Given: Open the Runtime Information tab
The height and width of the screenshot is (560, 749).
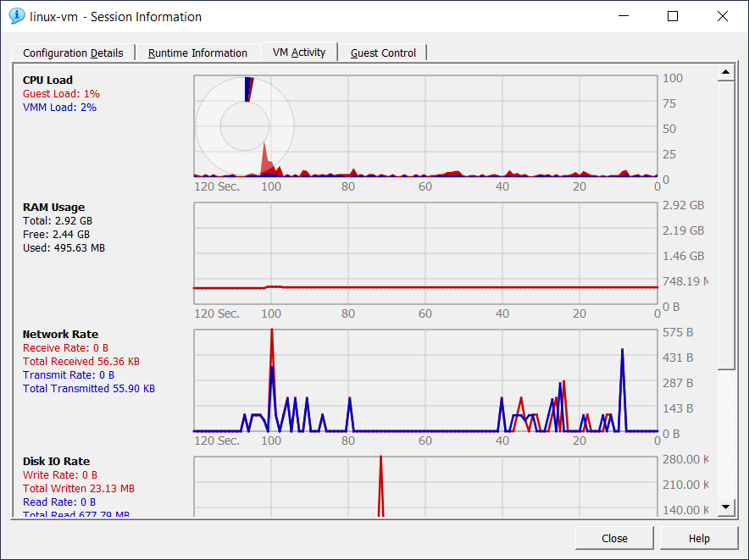Looking at the screenshot, I should [x=197, y=53].
